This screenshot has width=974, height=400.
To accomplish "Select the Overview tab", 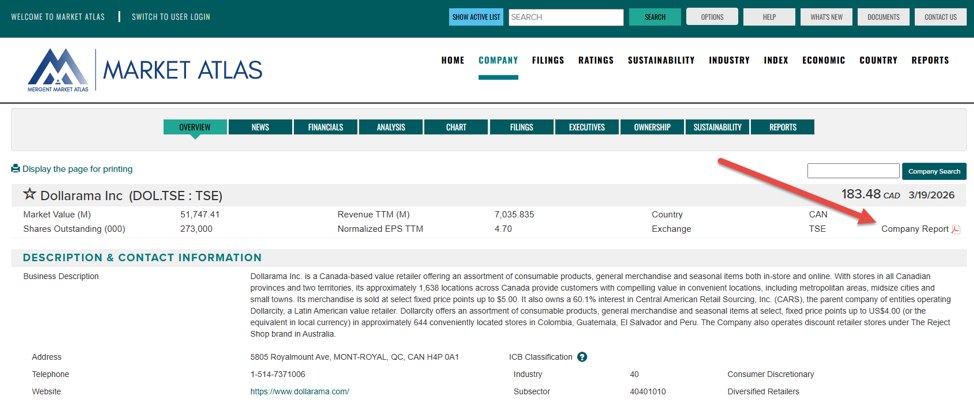I will (x=195, y=127).
